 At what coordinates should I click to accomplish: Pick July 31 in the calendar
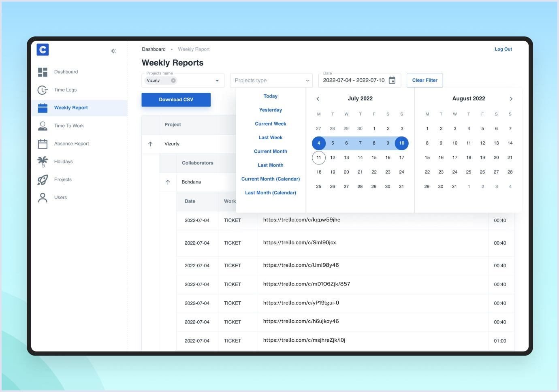tap(401, 187)
